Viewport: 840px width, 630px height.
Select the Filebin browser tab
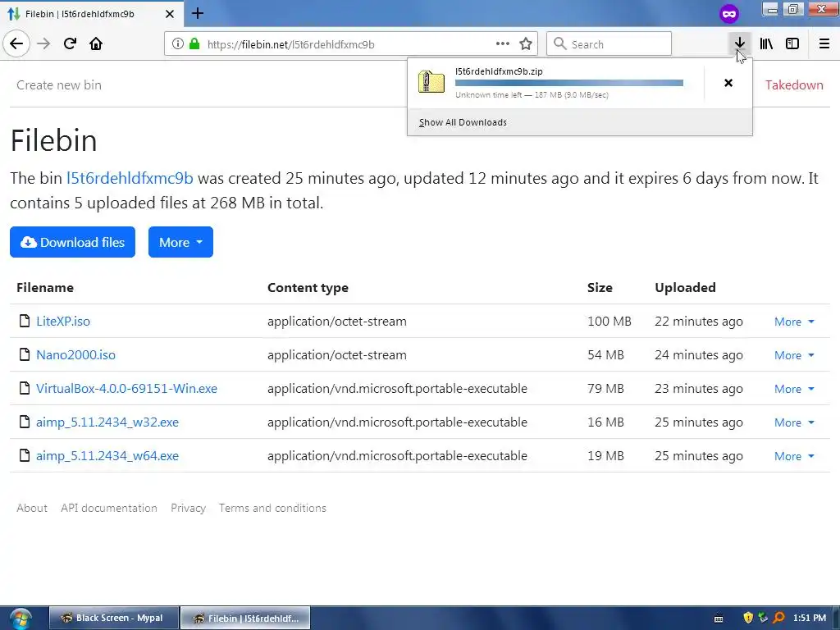coord(91,14)
